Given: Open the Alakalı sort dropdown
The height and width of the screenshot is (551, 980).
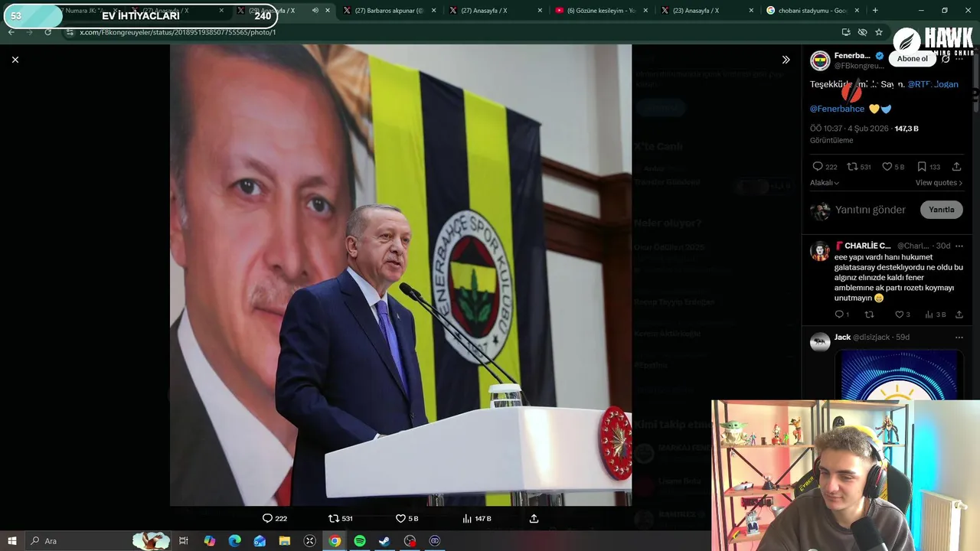Looking at the screenshot, I should 825,183.
